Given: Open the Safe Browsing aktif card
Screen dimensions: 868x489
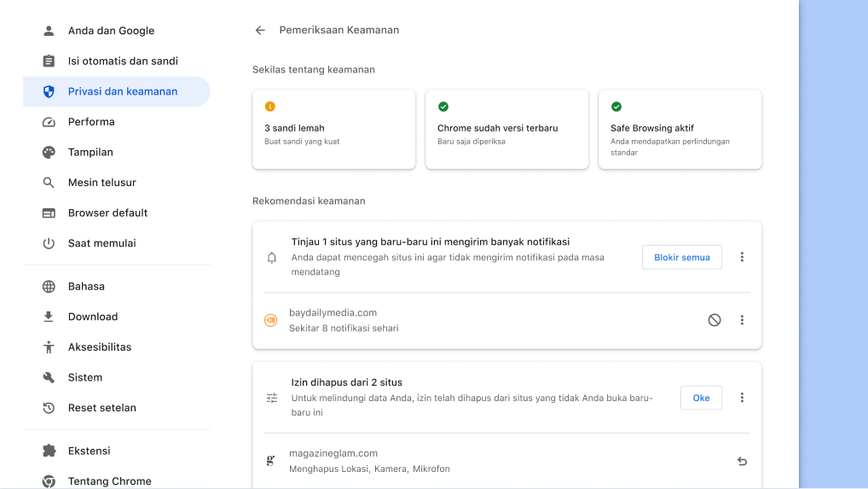Looking at the screenshot, I should coord(680,130).
